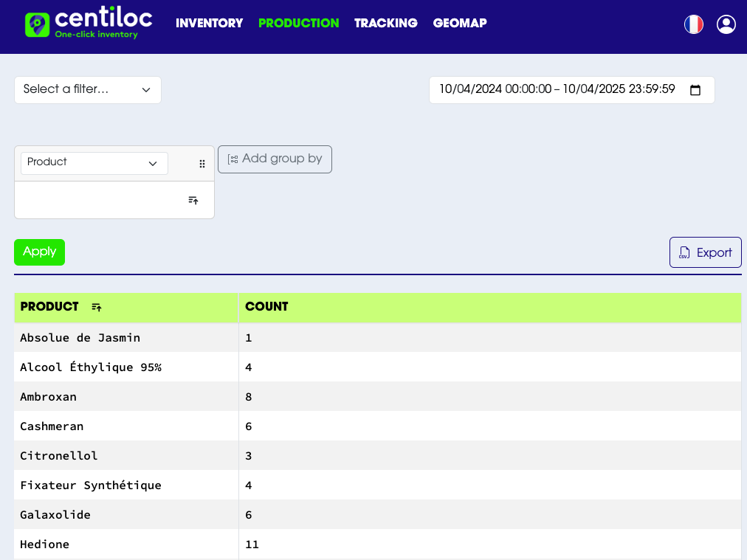The height and width of the screenshot is (560, 747).
Task: Click the Add group by button
Action: [x=275, y=159]
